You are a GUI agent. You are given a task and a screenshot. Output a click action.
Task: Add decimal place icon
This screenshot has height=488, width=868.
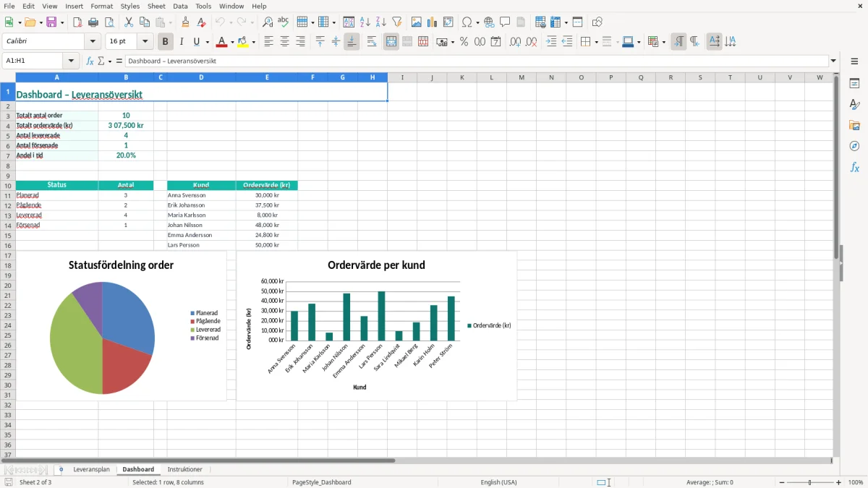[516, 42]
